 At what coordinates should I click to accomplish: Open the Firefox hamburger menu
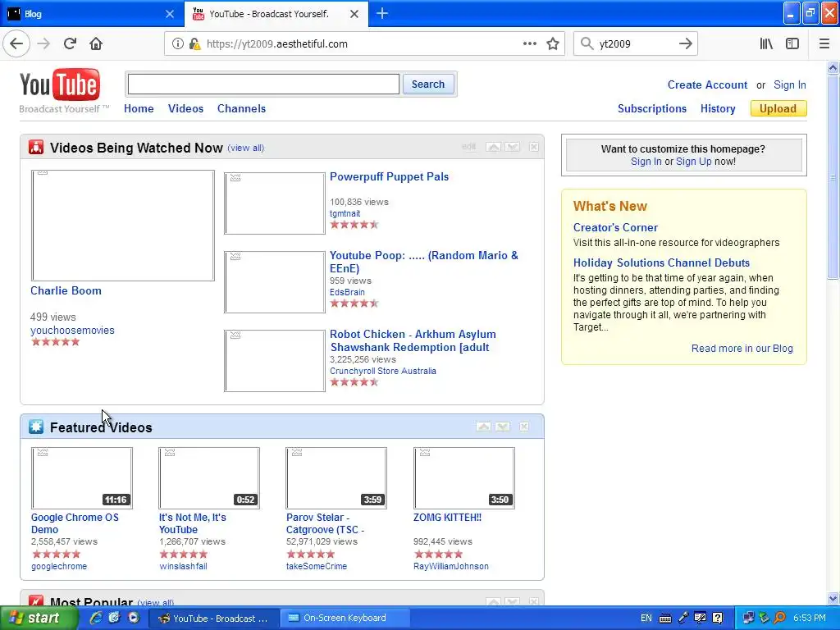824,44
